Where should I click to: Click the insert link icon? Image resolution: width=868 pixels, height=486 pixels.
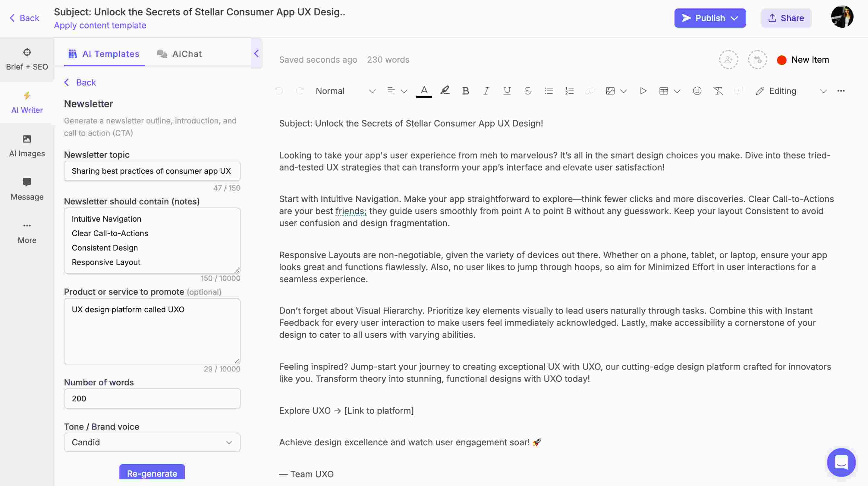pos(590,91)
